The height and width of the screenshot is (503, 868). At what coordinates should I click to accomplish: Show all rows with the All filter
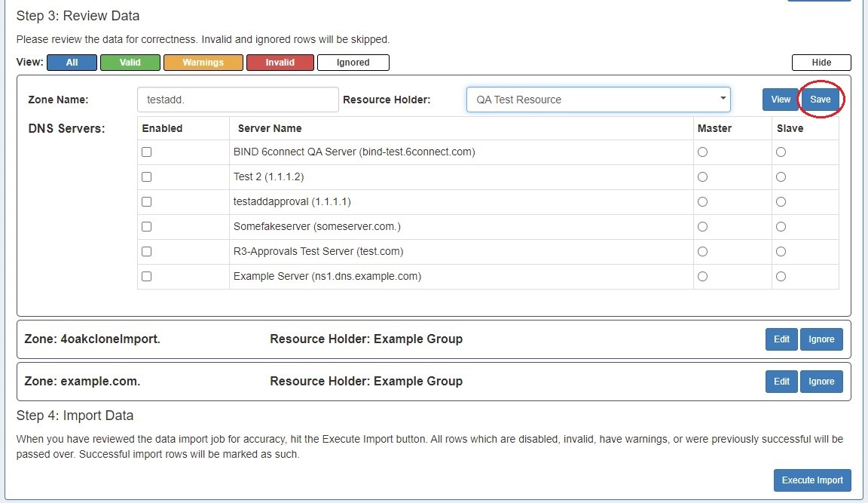click(72, 63)
